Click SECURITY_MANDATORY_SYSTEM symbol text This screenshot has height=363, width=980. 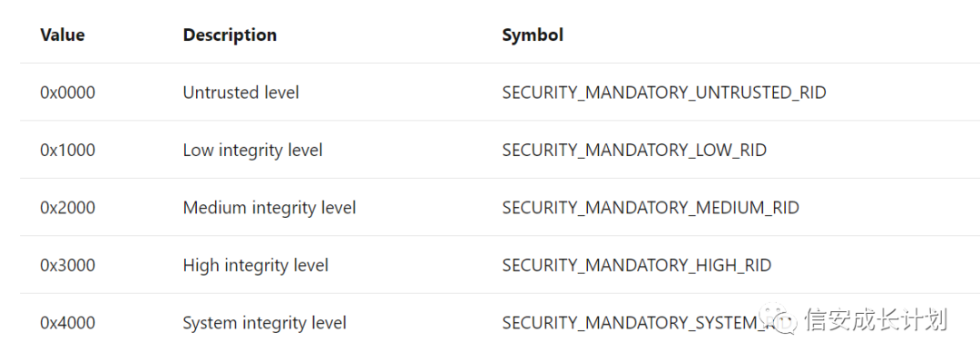pyautogui.click(x=630, y=323)
